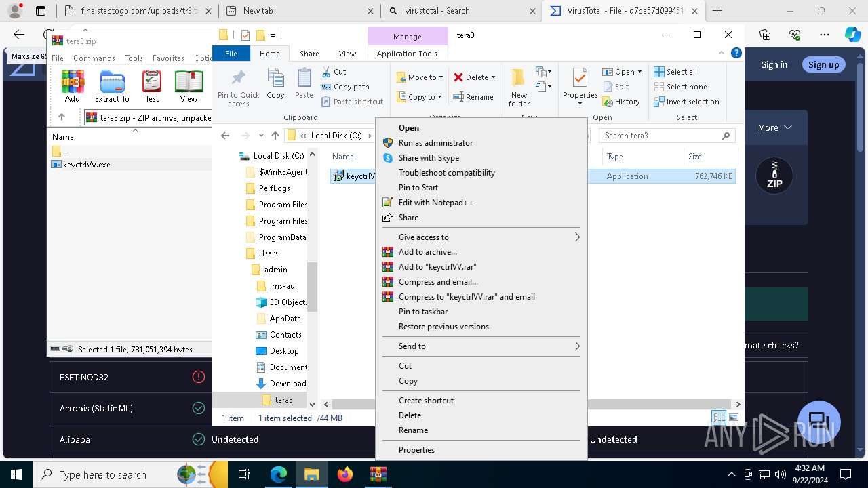Click Add icon in WinRAR toolbar
Viewport: 868px width, 488px height.
point(73,87)
